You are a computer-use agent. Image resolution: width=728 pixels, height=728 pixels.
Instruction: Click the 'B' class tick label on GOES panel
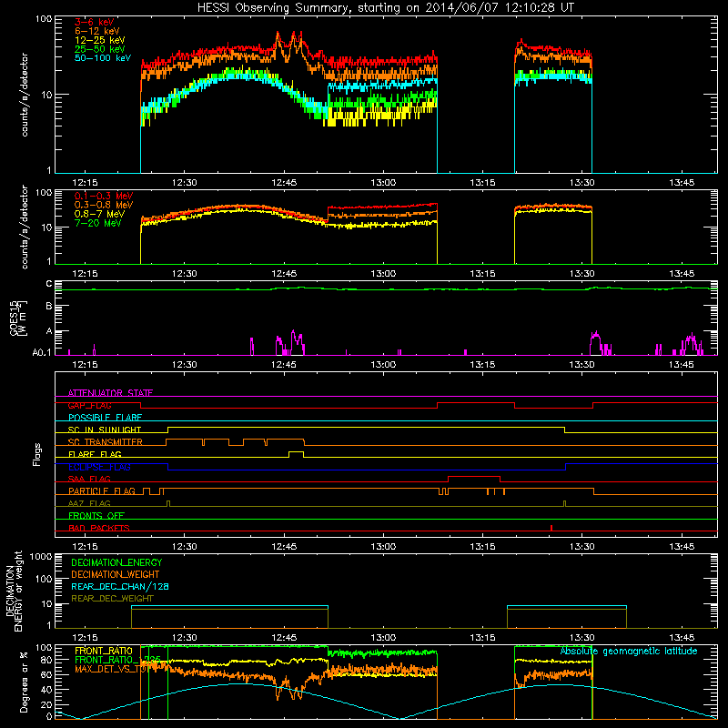49,307
